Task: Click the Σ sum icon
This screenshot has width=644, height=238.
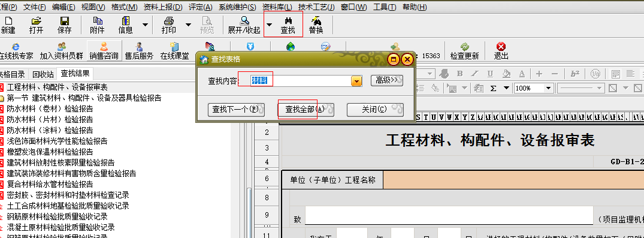Action: point(493,88)
